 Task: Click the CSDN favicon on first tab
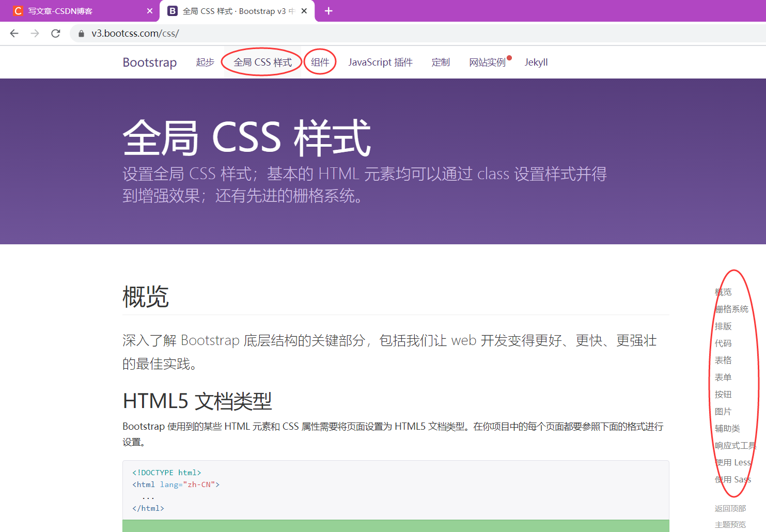click(18, 11)
